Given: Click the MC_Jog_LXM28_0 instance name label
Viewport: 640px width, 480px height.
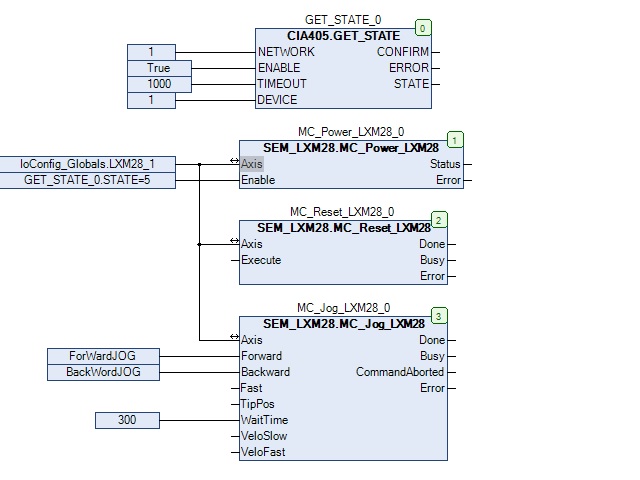Looking at the screenshot, I should [343, 307].
